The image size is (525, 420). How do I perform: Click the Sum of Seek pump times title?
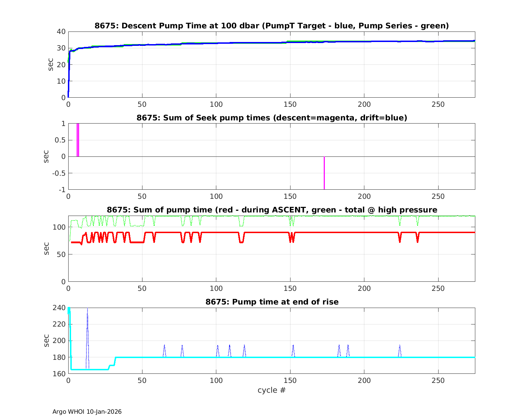pyautogui.click(x=272, y=118)
